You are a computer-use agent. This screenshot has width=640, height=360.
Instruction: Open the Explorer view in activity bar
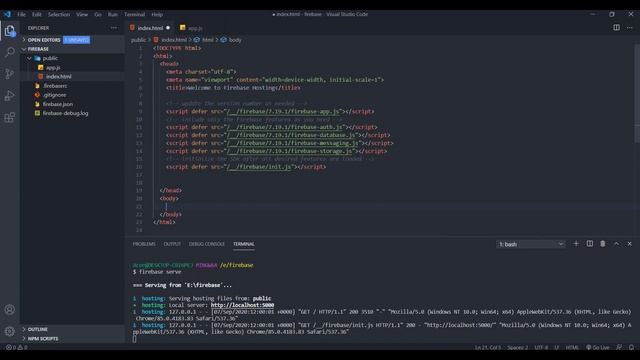[x=10, y=31]
